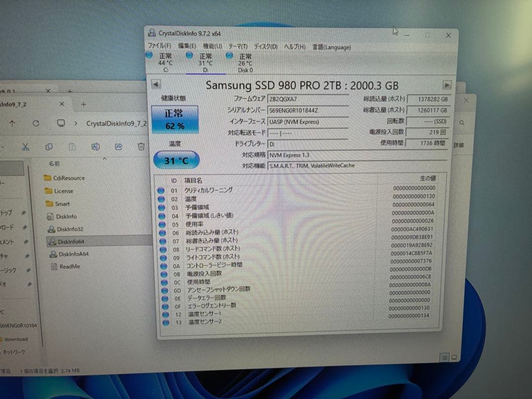This screenshot has height=399, width=532.
Task: Select the Disk 0 status icon showing 26°C
Action: click(230, 55)
